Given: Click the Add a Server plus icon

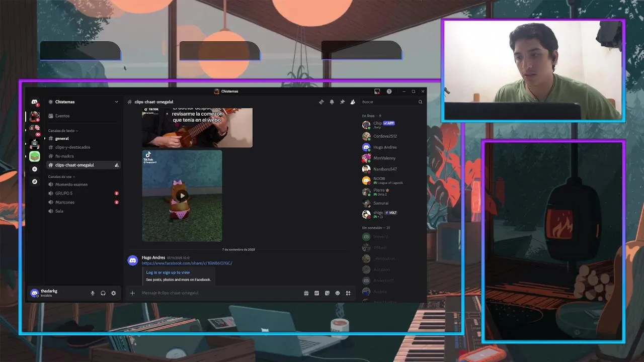Looking at the screenshot, I should point(34,169).
